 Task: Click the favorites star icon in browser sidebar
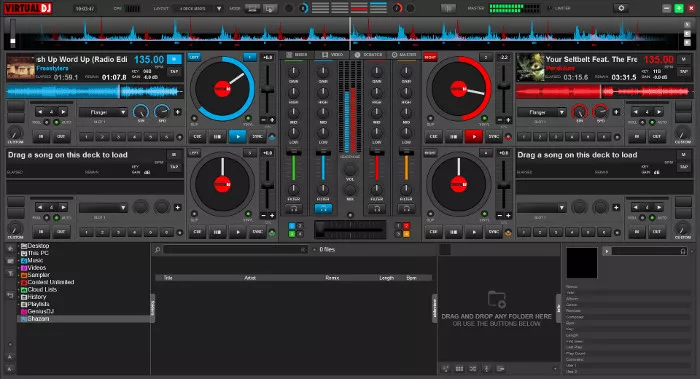tap(10, 249)
